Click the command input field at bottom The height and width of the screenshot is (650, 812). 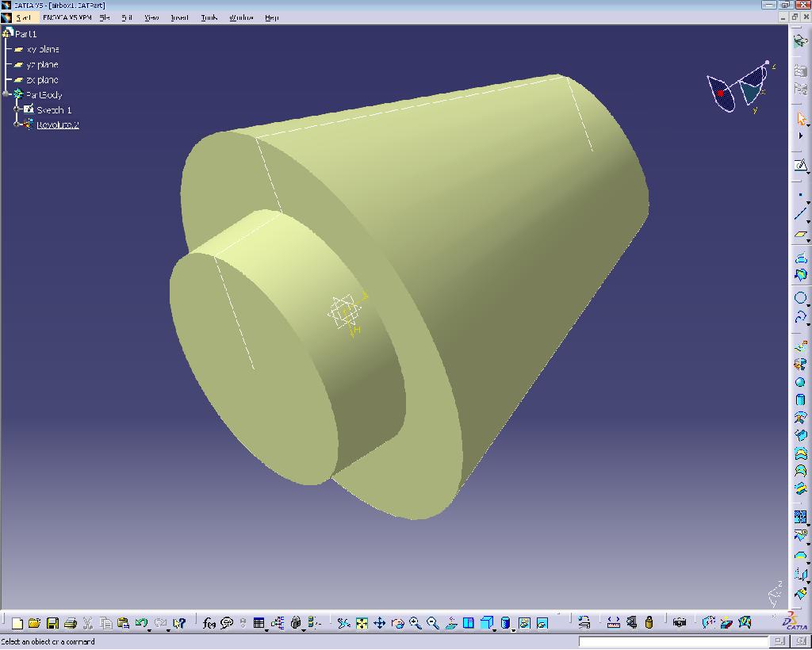[x=673, y=641]
